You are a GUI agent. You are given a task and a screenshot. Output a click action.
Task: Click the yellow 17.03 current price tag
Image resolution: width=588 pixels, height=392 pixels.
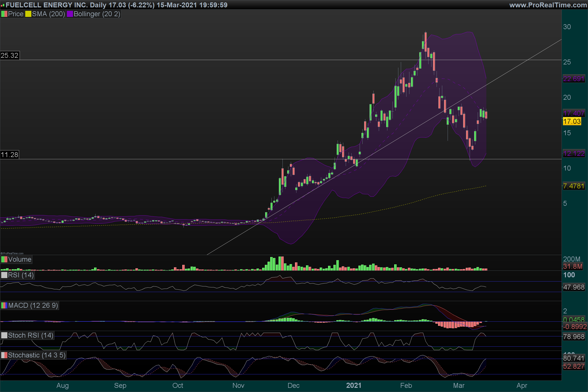(x=572, y=122)
